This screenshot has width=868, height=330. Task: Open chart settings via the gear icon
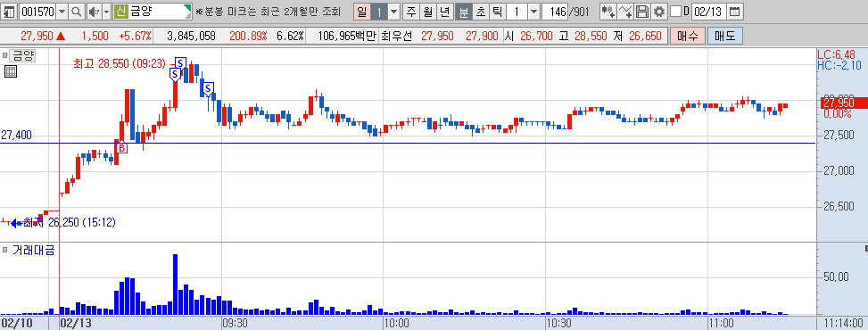click(x=658, y=11)
